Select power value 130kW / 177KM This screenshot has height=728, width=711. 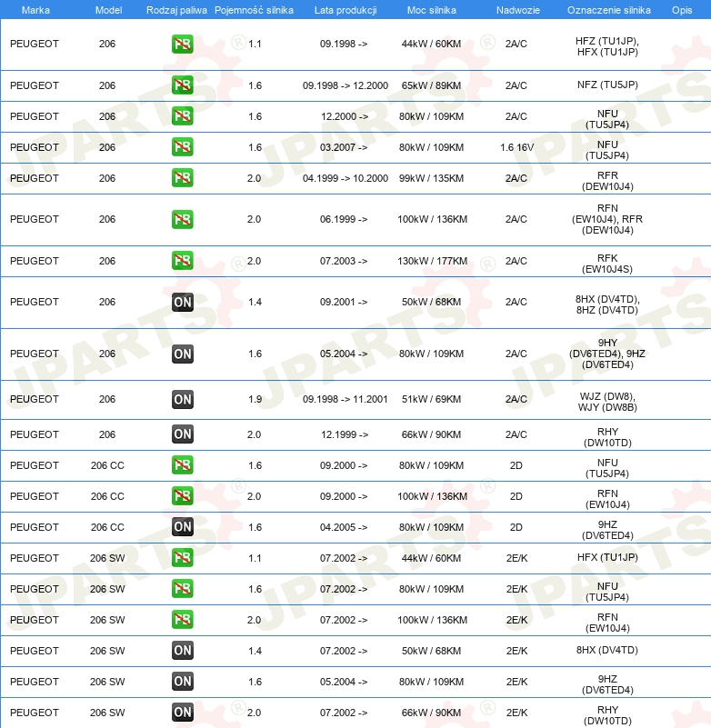click(433, 261)
